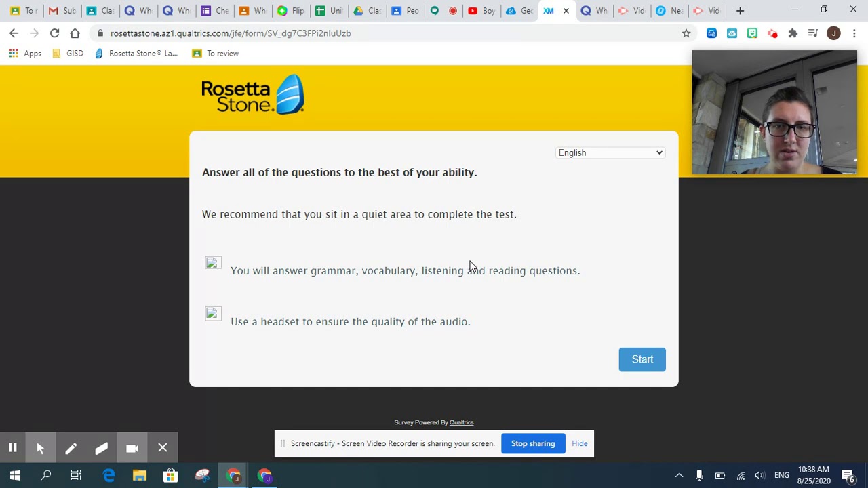This screenshot has height=488, width=868.
Task: Hide the Screencastify sharing notification
Action: (x=580, y=443)
